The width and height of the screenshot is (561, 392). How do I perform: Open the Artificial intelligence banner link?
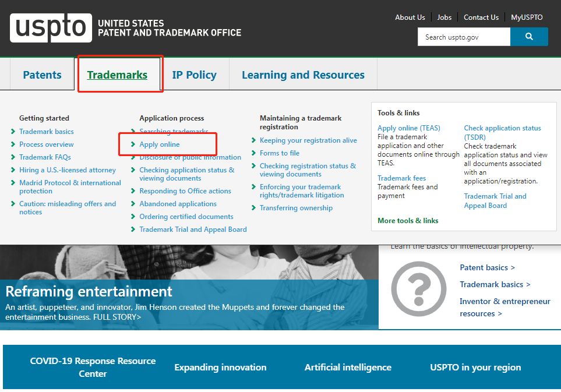pyautogui.click(x=348, y=368)
